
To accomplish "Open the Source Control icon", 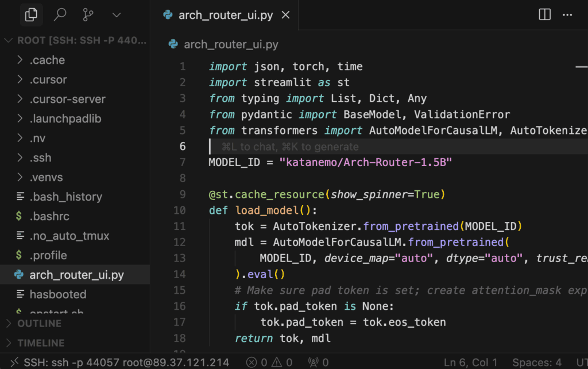I will click(x=88, y=15).
